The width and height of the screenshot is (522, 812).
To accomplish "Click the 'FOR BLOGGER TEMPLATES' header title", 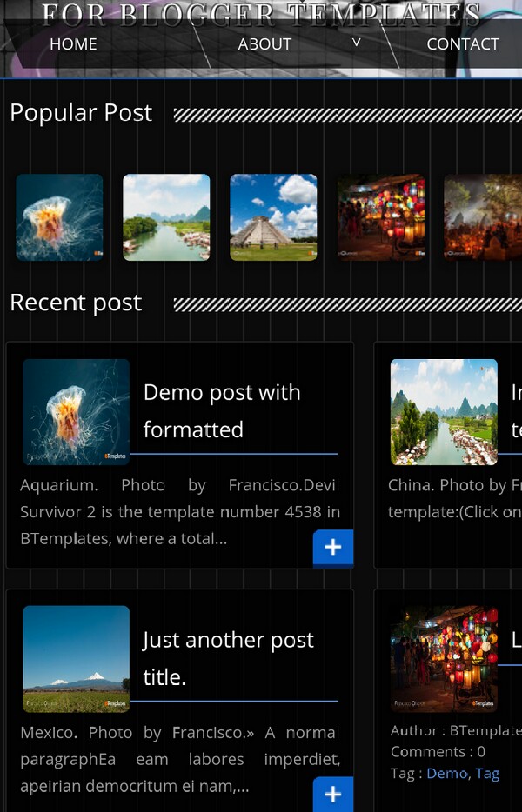I will pyautogui.click(x=261, y=15).
